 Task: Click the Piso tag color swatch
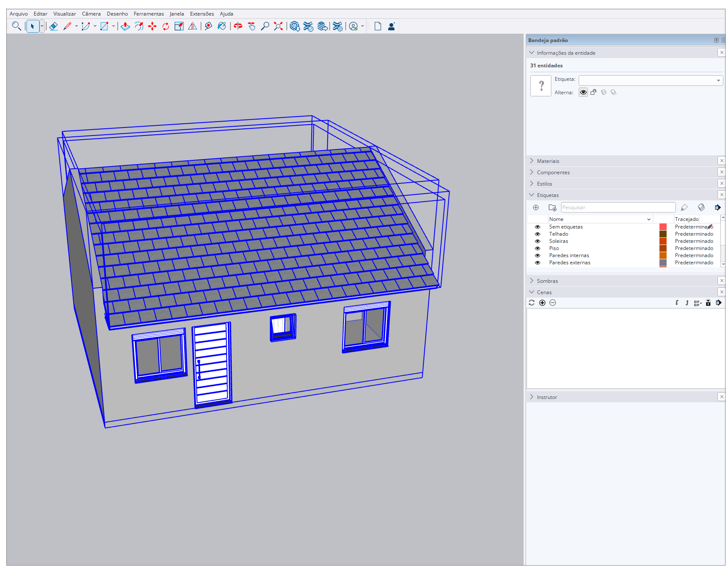[x=663, y=248]
